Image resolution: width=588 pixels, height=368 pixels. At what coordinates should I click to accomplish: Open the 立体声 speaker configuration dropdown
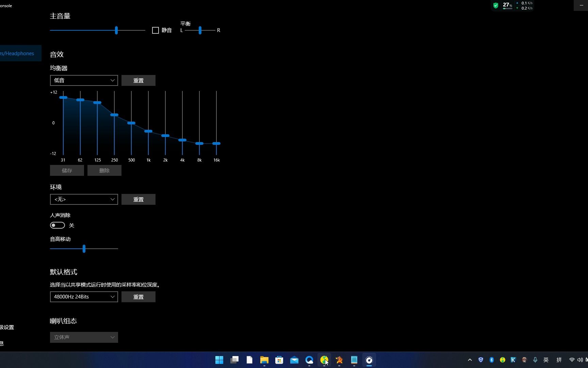click(84, 337)
